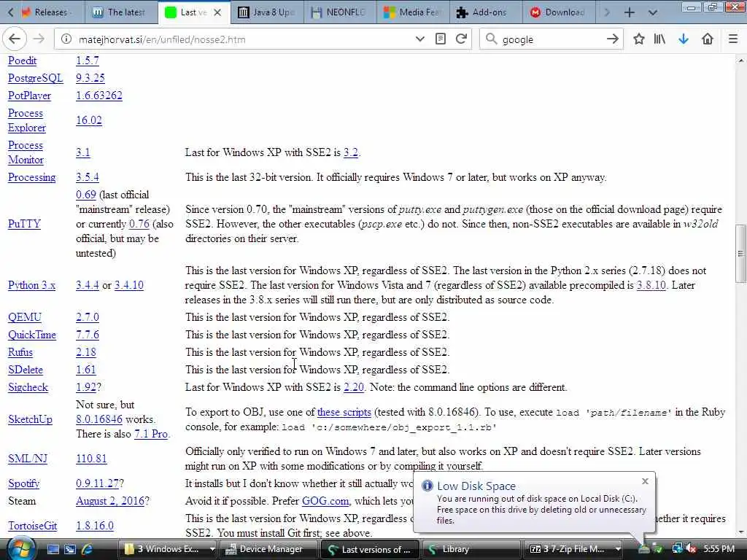Bookmark this page with the star icon
The width and height of the screenshot is (747, 560).
pos(639,39)
